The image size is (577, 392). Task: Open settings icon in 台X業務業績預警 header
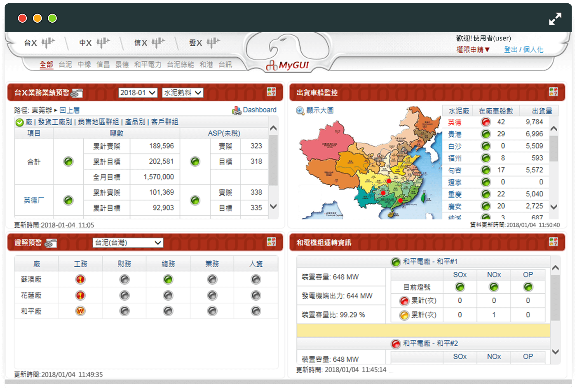pos(271,92)
